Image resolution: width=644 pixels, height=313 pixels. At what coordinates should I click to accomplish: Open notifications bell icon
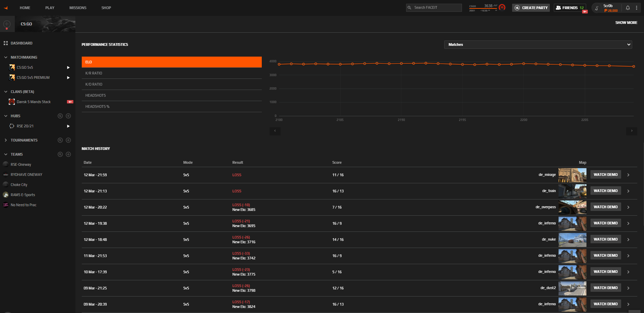coord(628,8)
